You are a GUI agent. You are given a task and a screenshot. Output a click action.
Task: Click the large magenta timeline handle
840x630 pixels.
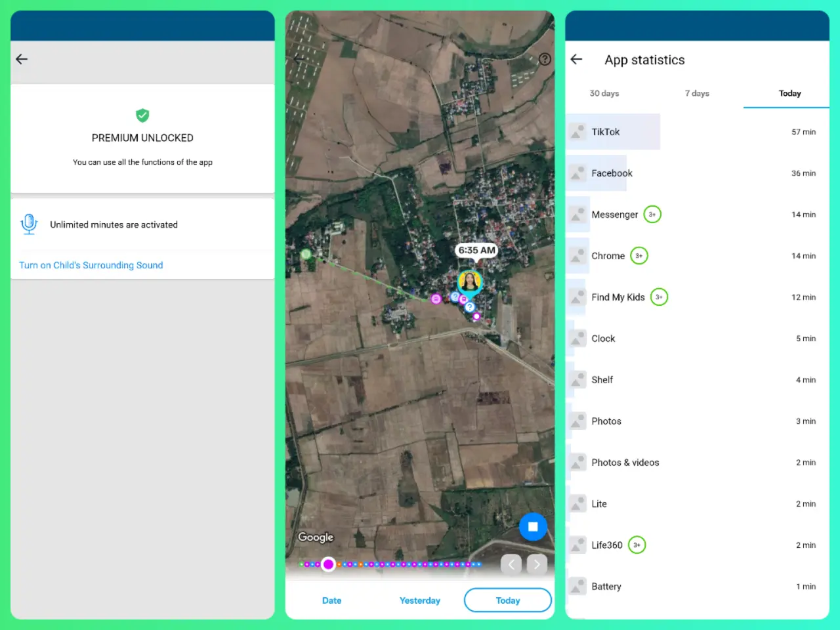pyautogui.click(x=329, y=564)
